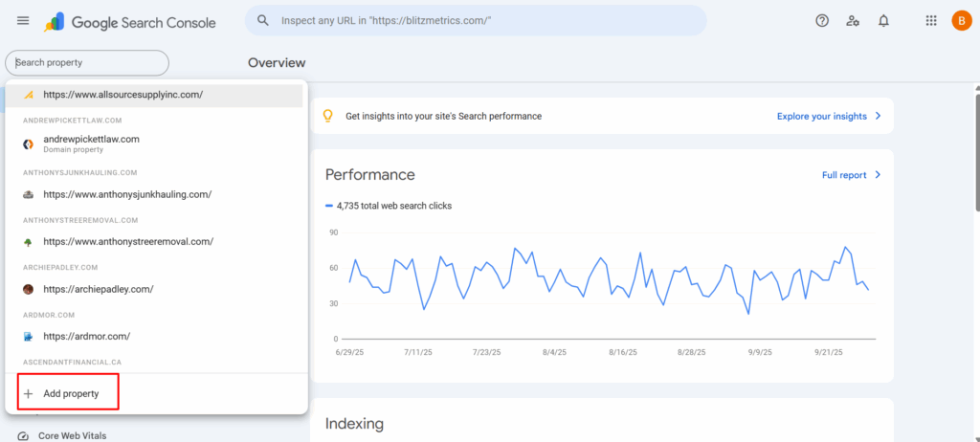Click the Inspect any URL search box
Viewport: 980px width, 442px height.
tap(476, 21)
